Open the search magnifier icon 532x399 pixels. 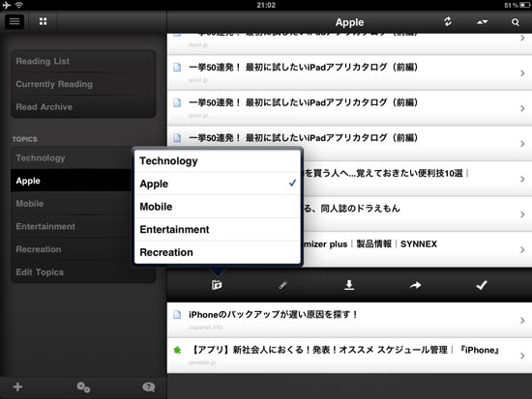click(515, 22)
